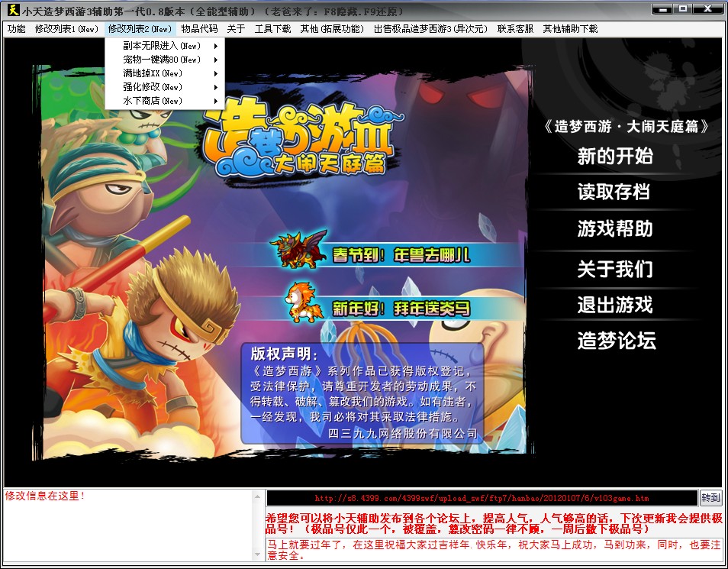The height and width of the screenshot is (569, 728).
Task: Open the 工具下载 menu
Action: click(x=273, y=29)
